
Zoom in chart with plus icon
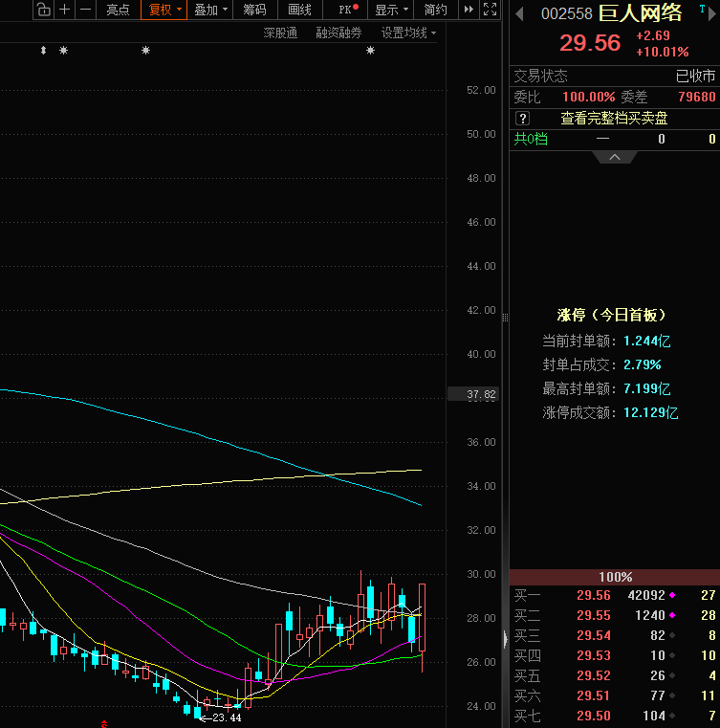click(64, 10)
